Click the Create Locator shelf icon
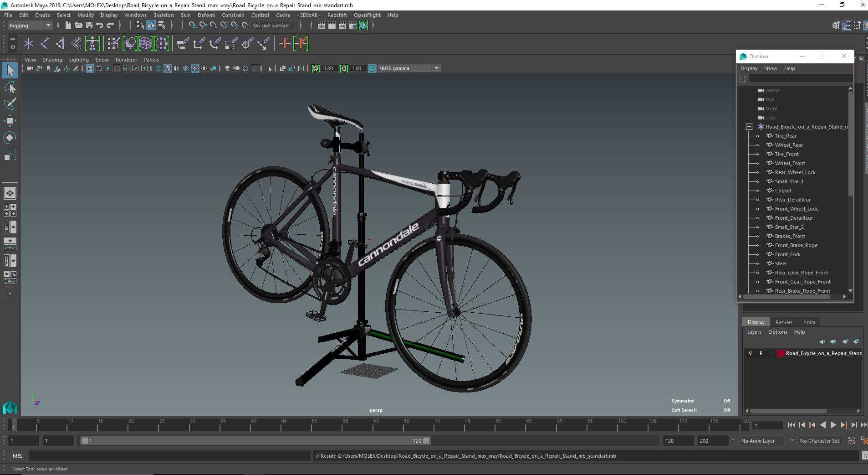Viewport: 868px width, 475px height. click(x=29, y=44)
